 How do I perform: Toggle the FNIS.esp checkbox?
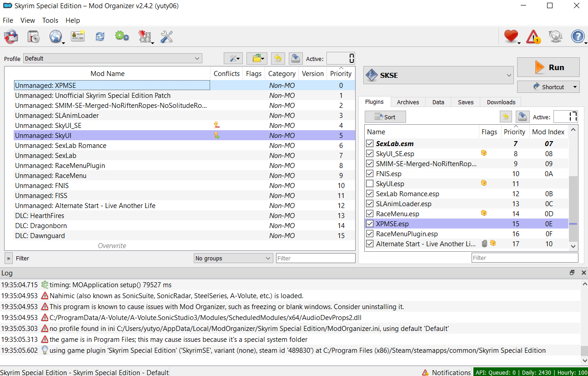(x=370, y=174)
